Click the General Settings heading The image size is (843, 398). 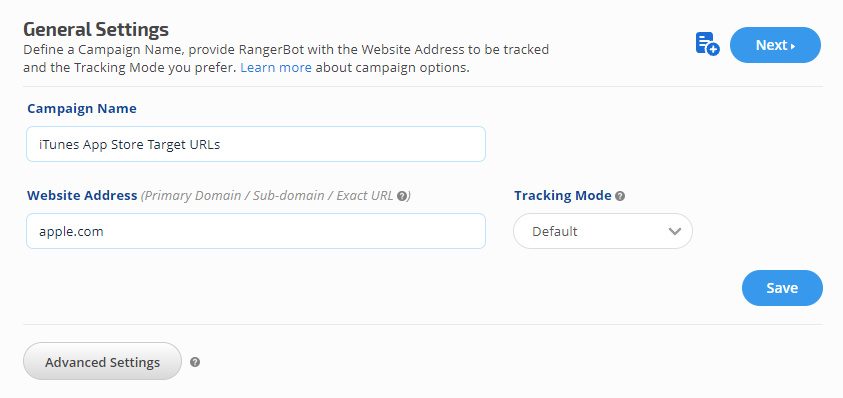pyautogui.click(x=96, y=29)
